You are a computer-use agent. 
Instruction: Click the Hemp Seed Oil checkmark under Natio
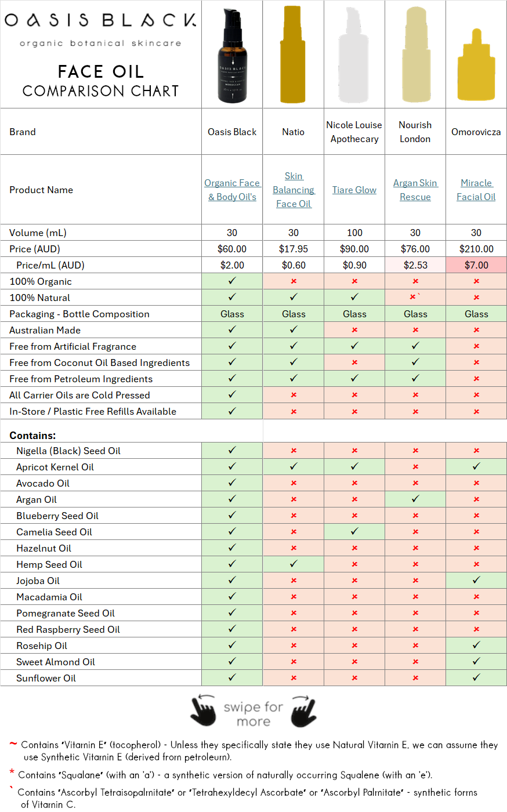click(294, 564)
